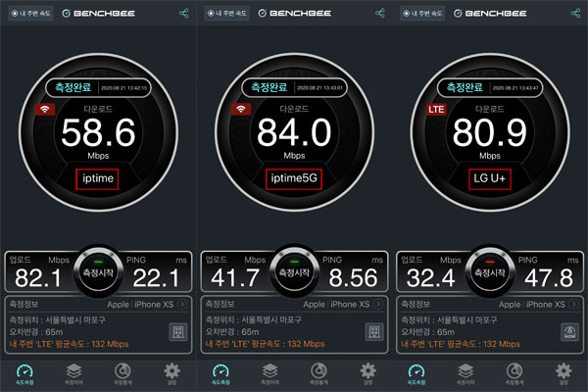Click 측정위치 서울특별시 마포구 on the LG U+ screen

point(449,320)
